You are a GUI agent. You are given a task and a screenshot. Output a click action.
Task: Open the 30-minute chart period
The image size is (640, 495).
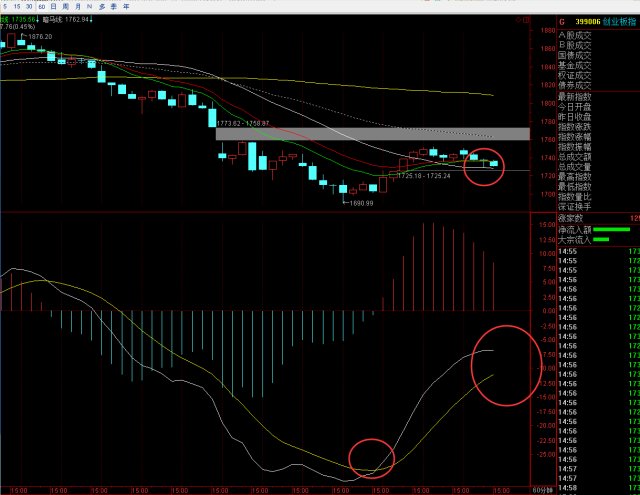[30, 5]
